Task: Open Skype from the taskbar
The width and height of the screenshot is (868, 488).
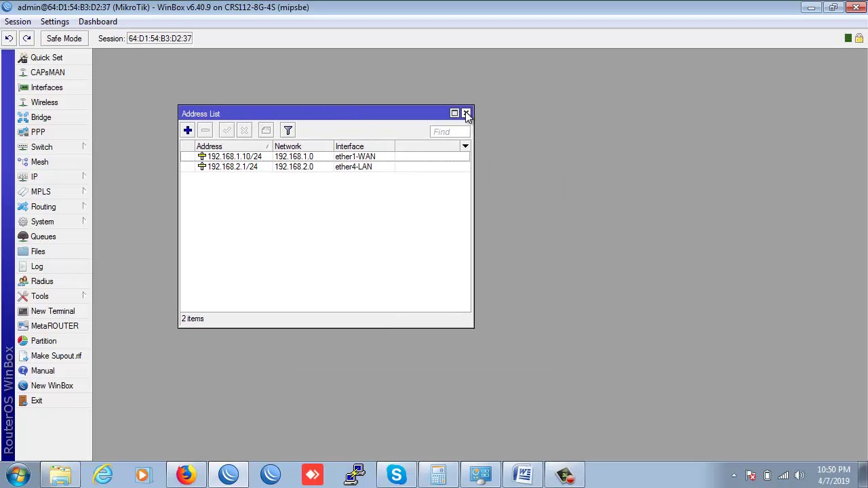Action: click(x=396, y=475)
